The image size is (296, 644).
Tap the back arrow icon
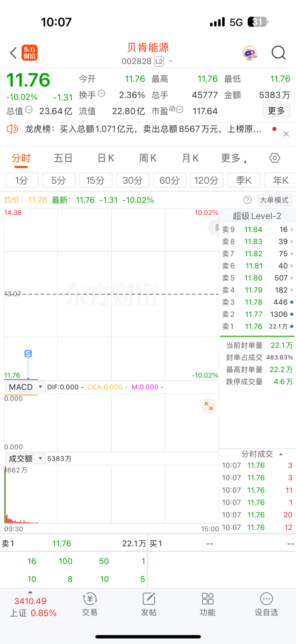click(x=13, y=53)
